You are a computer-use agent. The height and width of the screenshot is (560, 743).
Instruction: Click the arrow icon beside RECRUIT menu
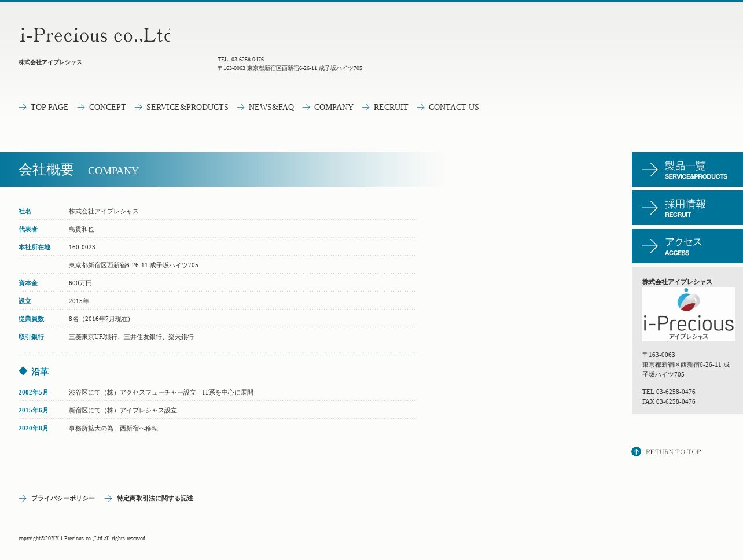(x=366, y=107)
